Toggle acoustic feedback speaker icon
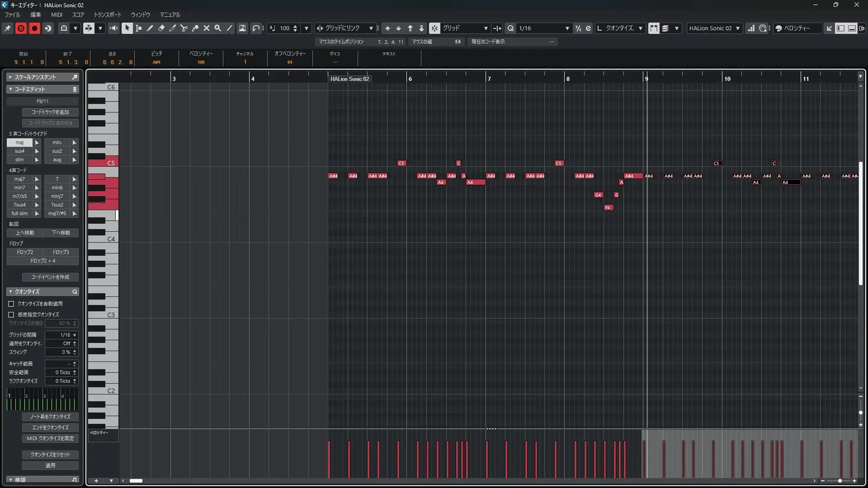 pos(113,28)
